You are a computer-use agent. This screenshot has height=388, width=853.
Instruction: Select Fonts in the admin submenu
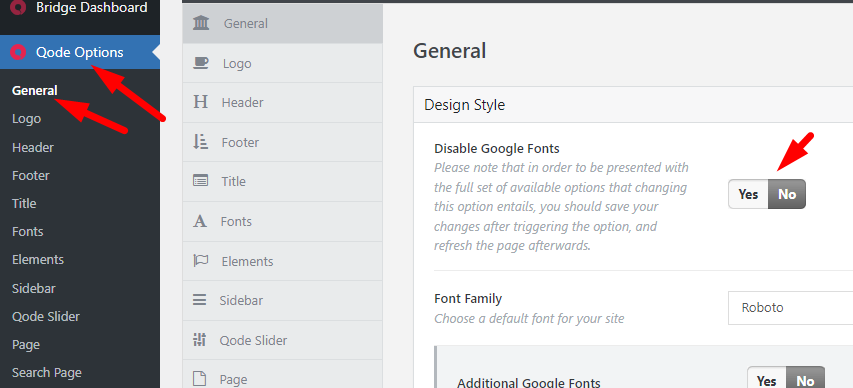pos(28,231)
